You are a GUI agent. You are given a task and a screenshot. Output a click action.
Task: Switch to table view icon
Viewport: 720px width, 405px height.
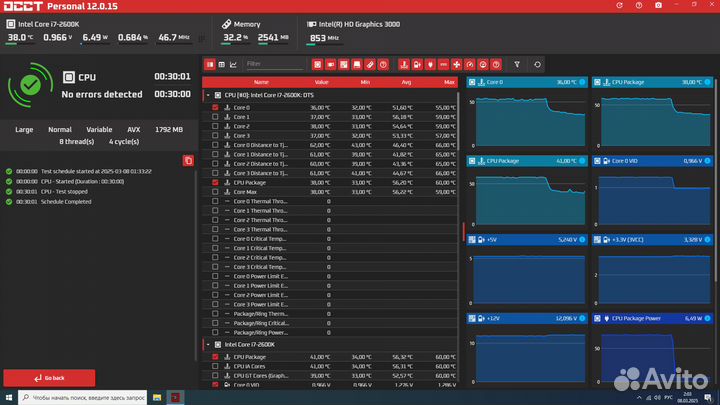[221, 64]
